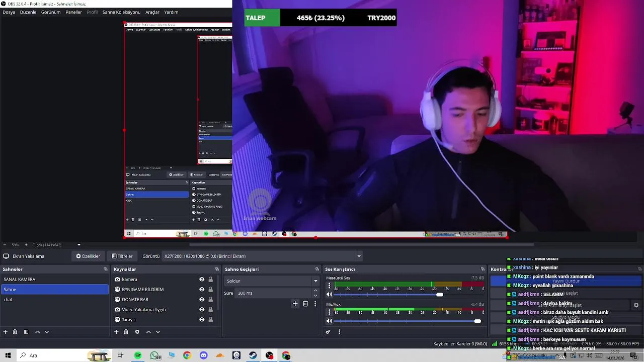Open advanced audio properties gears icon
The height and width of the screenshot is (362, 644).
coord(328,332)
